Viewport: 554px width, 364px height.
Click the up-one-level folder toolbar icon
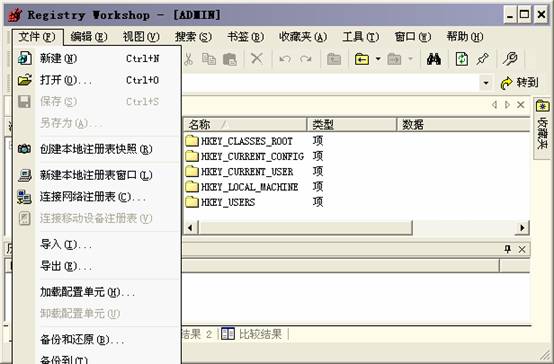point(334,59)
